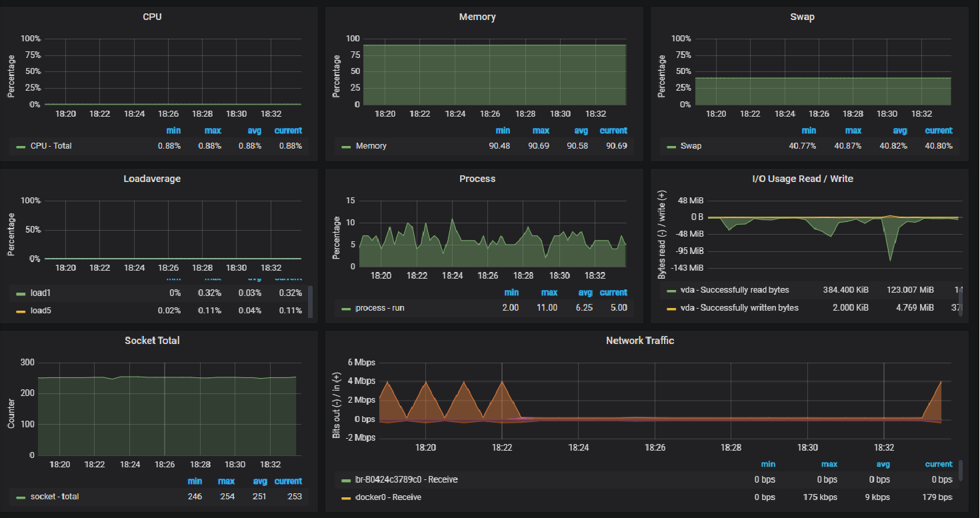Sort Network Traffic legend by current column
Image resolution: width=980 pixels, height=518 pixels.
click(939, 464)
